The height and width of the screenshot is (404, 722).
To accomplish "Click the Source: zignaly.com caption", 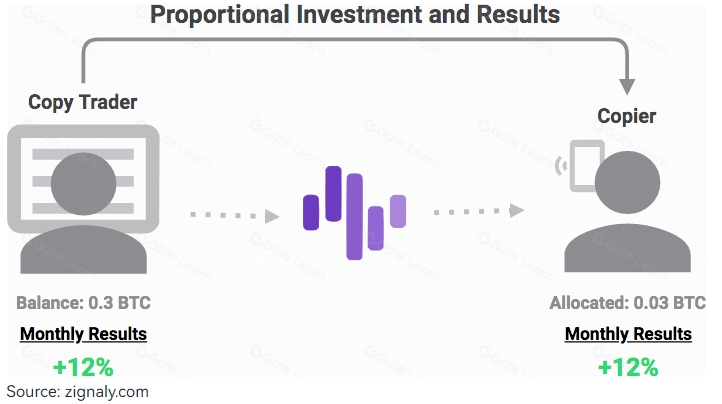I will (x=77, y=392).
